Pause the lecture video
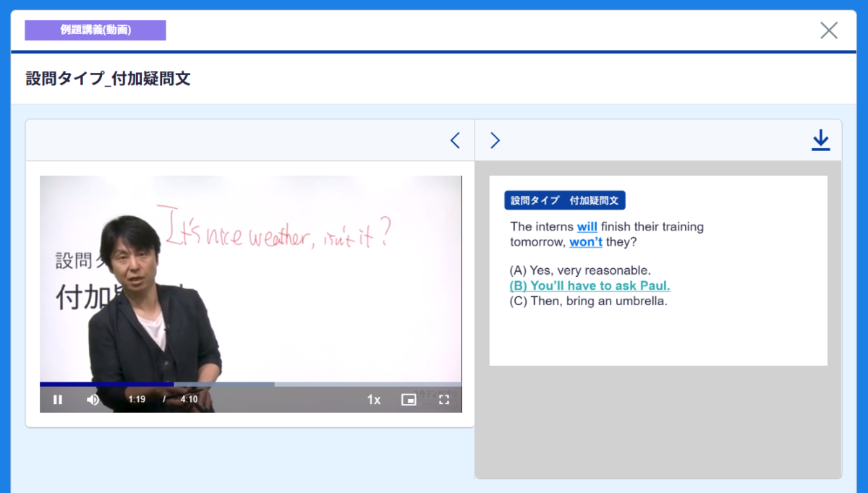This screenshot has width=868, height=493. [58, 400]
